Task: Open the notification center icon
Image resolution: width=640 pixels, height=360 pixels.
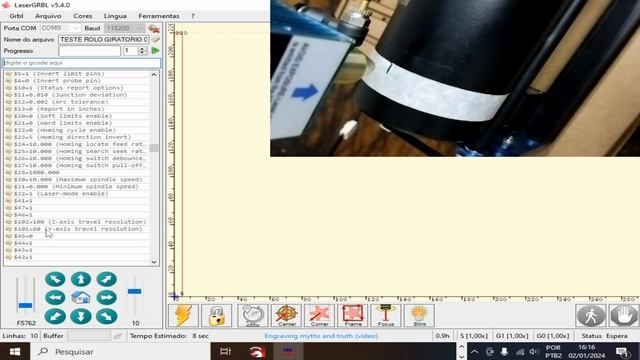Action: tap(622, 351)
